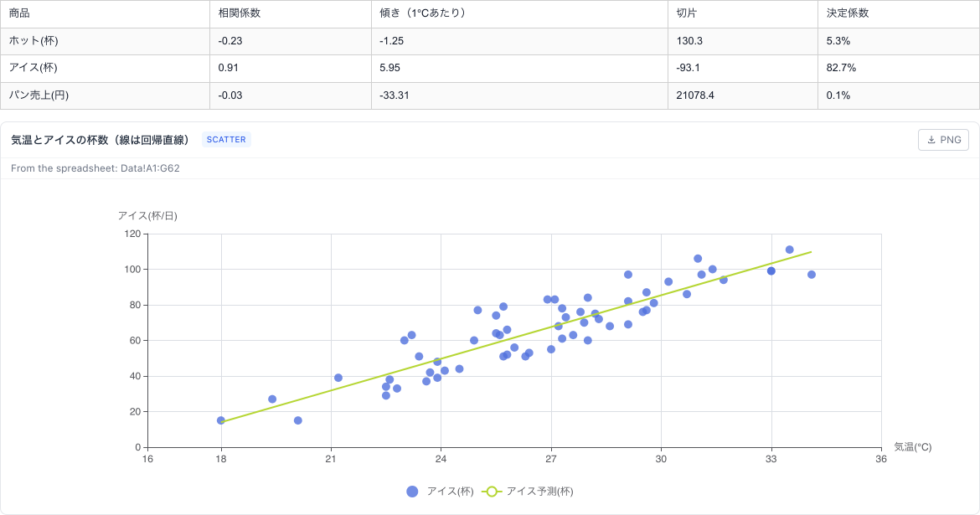The height and width of the screenshot is (515, 980).
Task: Toggle the アイス予測(杯) legend series
Action: click(x=528, y=492)
